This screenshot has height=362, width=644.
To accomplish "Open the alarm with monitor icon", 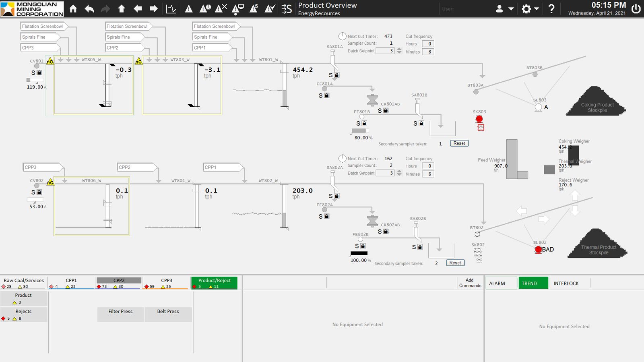I will click(237, 9).
